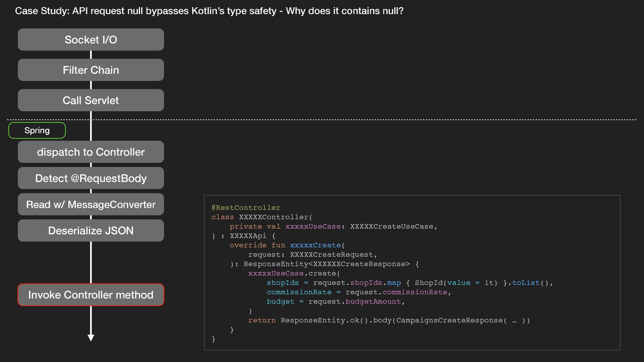Click the Deserialize JSON box
The width and height of the screenshot is (644, 362).
(x=91, y=231)
